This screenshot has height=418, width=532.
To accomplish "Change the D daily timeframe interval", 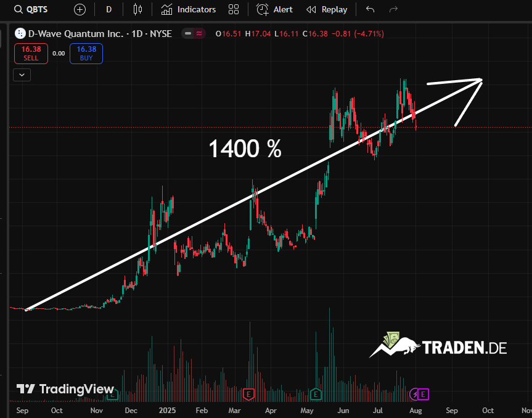I will (x=109, y=9).
